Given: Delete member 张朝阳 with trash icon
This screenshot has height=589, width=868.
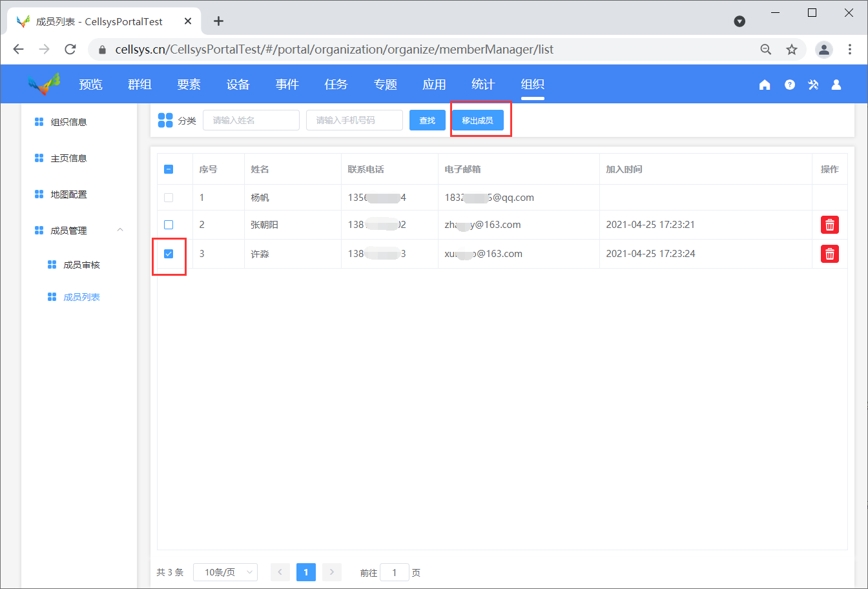Looking at the screenshot, I should (829, 225).
